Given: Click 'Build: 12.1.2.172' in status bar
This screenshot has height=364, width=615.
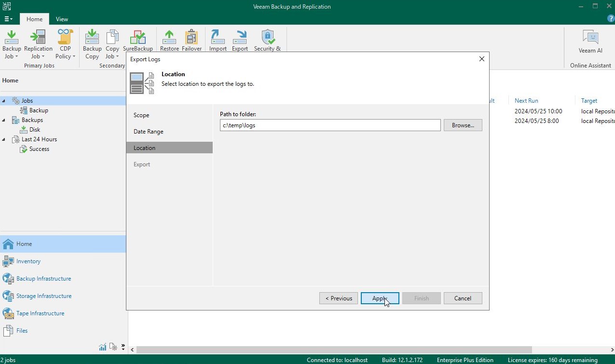Looking at the screenshot, I should point(402,360).
